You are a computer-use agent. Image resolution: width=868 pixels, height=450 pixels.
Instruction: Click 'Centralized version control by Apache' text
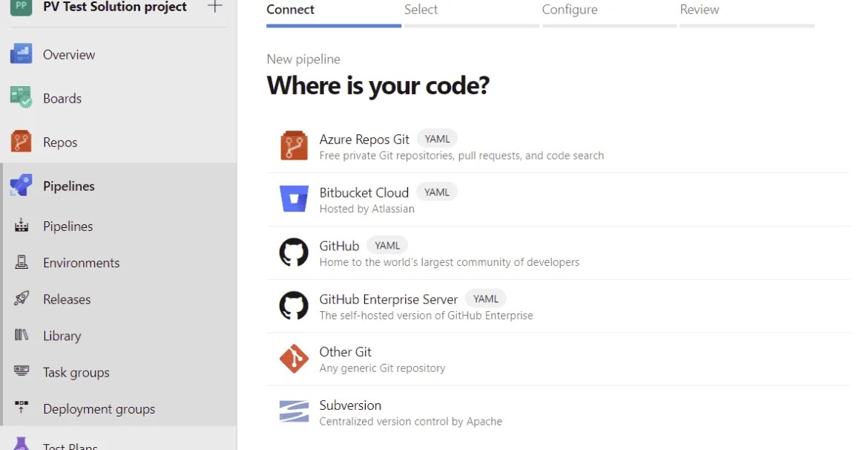coord(411,421)
